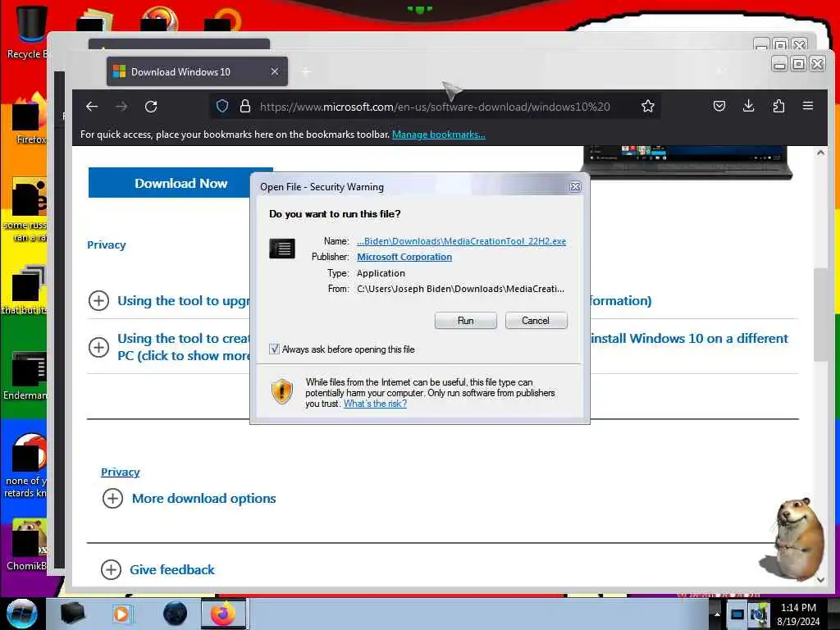Open the media player taskbar icon
This screenshot has height=630, width=840.
[123, 614]
